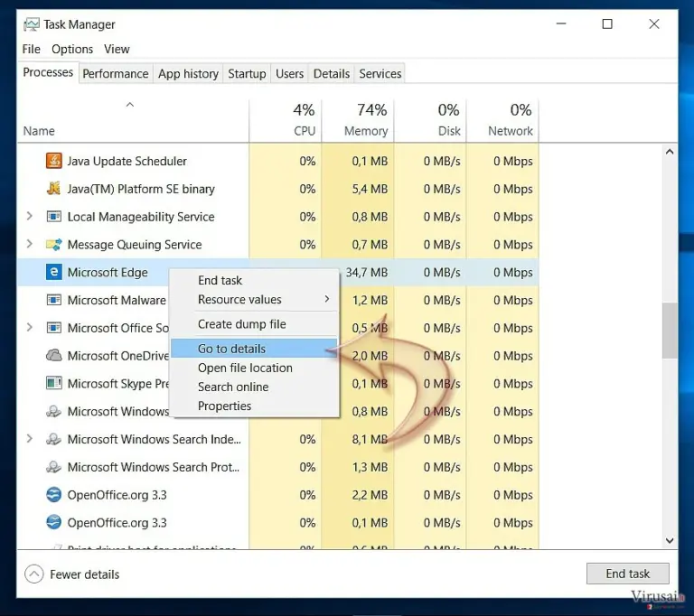Click the Microsoft Office So process icon
This screenshot has width=694, height=616.
tap(53, 328)
